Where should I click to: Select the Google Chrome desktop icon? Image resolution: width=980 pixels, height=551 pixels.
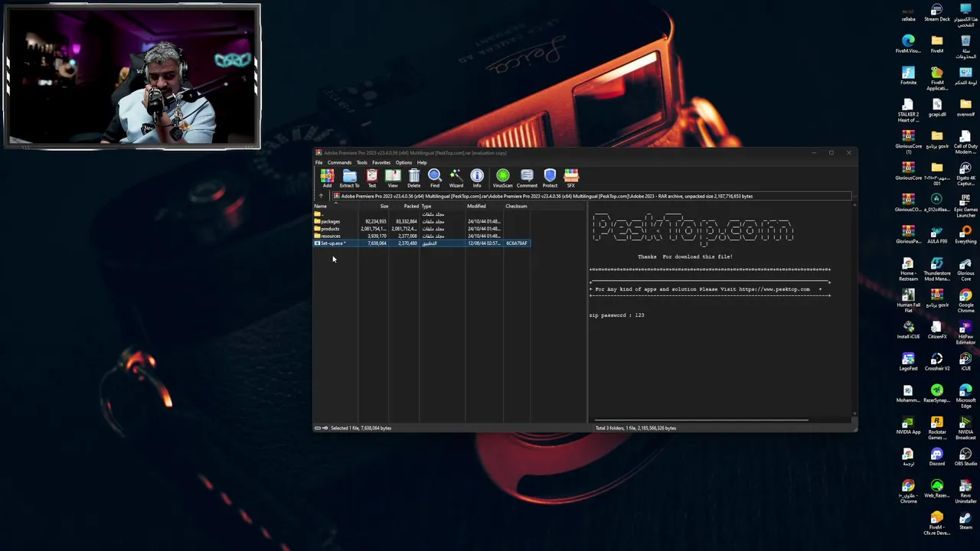(x=965, y=301)
